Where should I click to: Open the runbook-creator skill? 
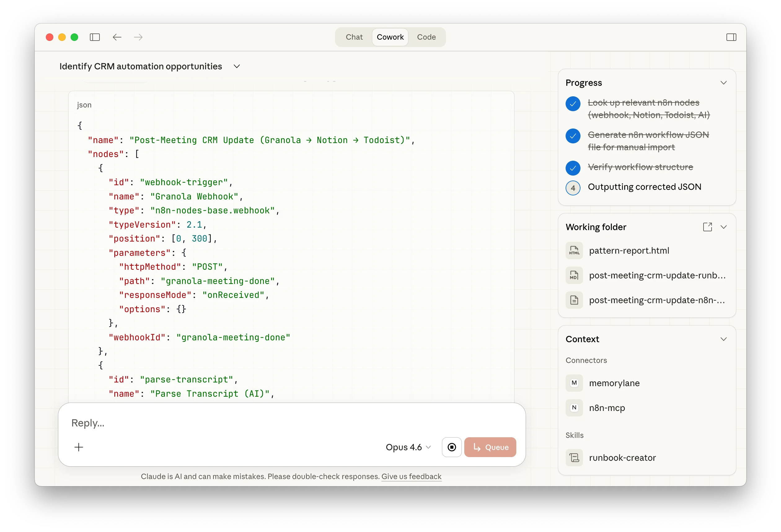622,458
